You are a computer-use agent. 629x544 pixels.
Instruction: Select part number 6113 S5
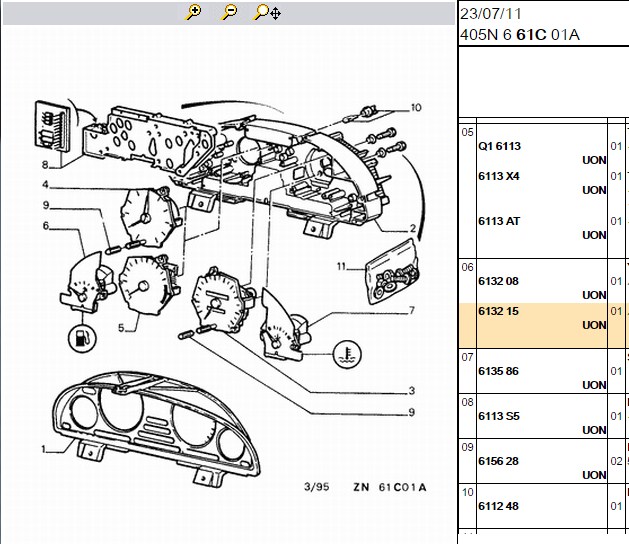coord(499,416)
